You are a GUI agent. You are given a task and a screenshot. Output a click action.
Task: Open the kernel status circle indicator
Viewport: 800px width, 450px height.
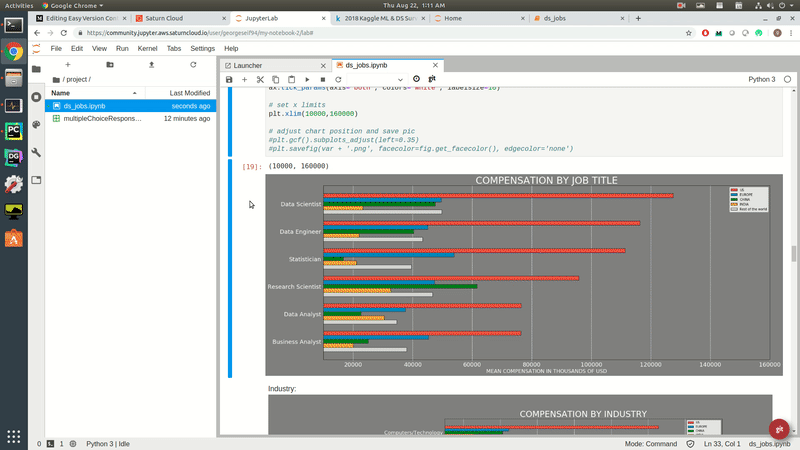click(787, 79)
